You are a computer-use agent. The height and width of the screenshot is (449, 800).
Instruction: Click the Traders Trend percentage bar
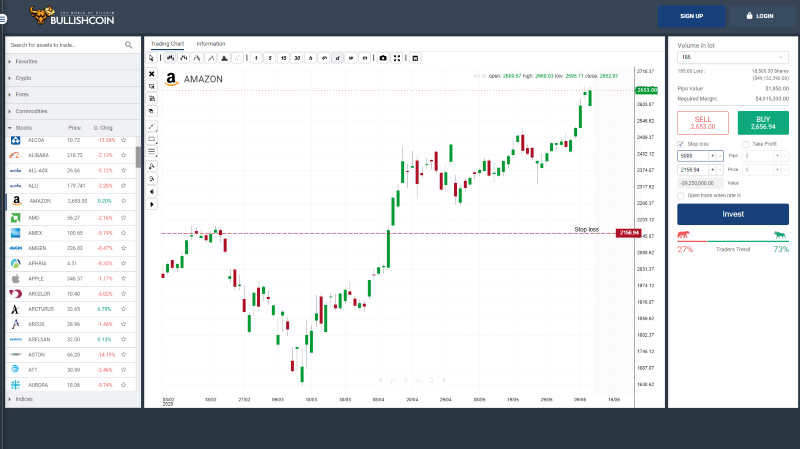pos(733,241)
